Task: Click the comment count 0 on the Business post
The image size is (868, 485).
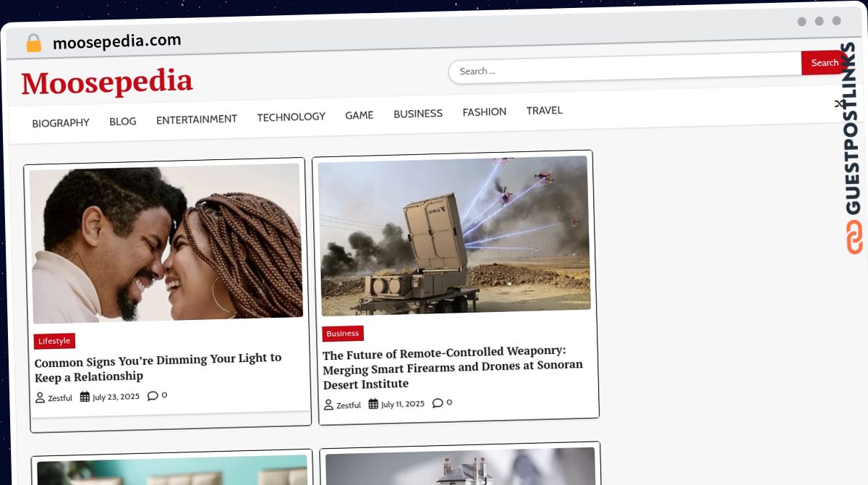Action: (x=449, y=402)
